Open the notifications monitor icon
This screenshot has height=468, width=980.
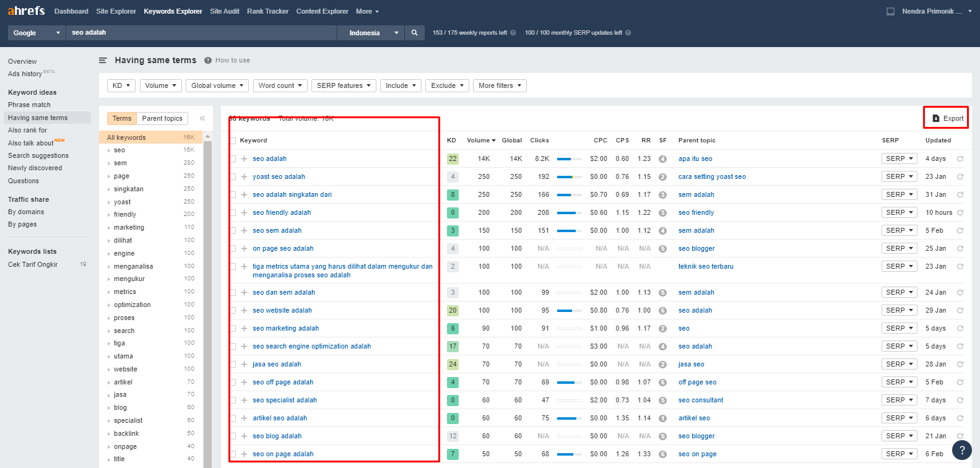[890, 11]
